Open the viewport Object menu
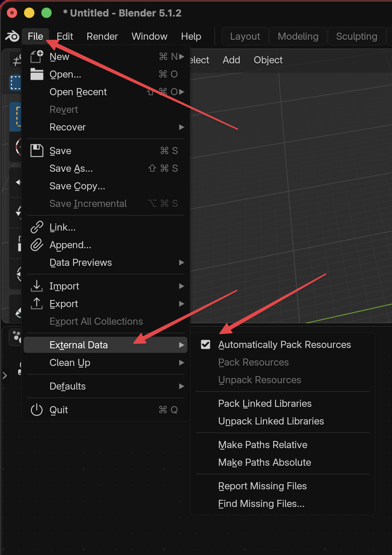 click(x=268, y=60)
